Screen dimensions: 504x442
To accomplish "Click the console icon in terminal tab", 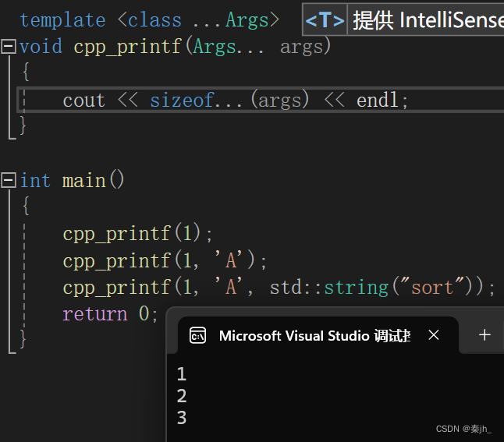I will tap(198, 336).
